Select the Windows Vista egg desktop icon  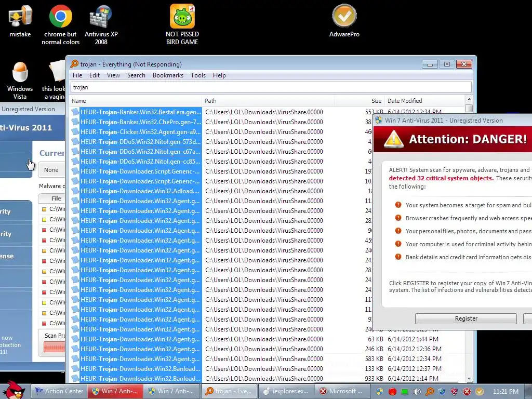click(20, 80)
